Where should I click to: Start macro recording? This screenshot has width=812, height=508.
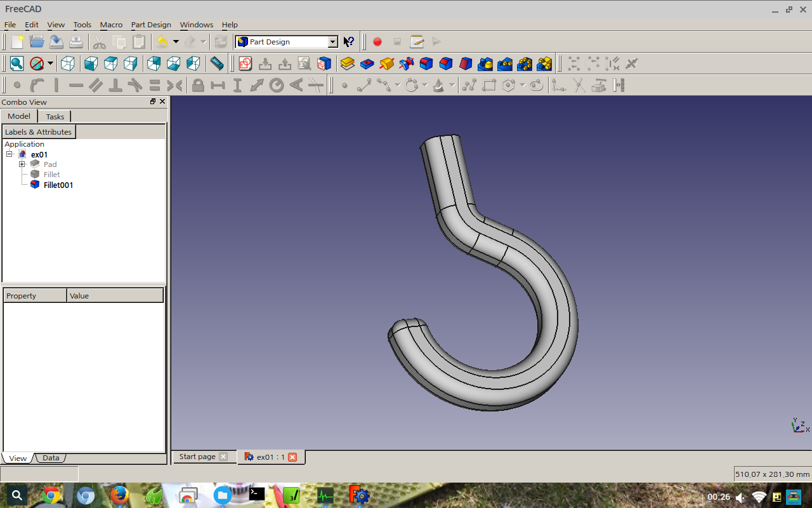coord(377,41)
